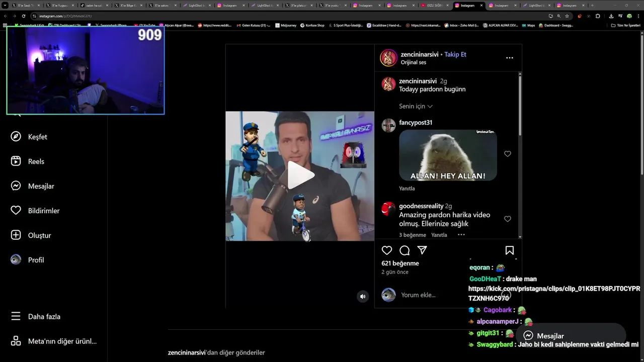Open Reels from the sidebar
The width and height of the screenshot is (644, 362).
tap(28, 161)
